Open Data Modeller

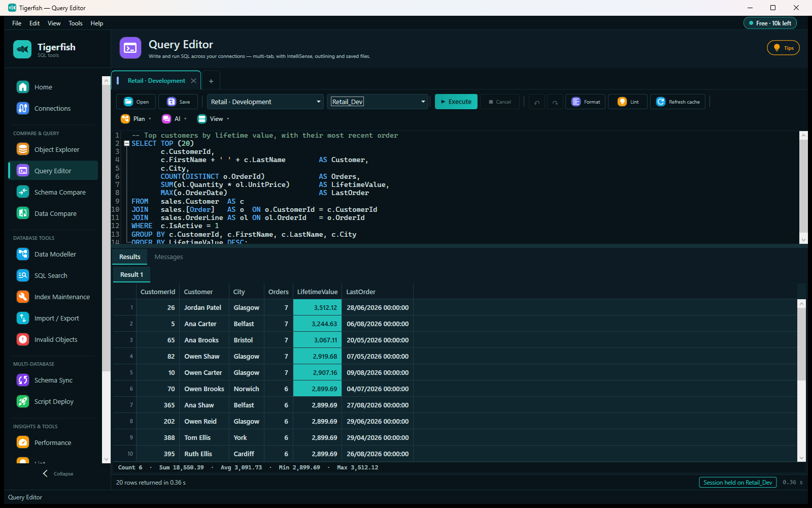[x=53, y=254]
